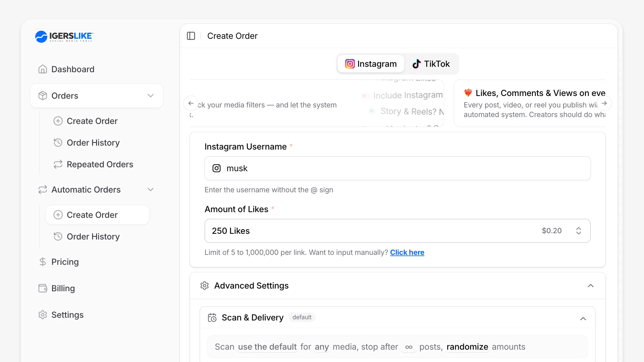
Task: Change the infinity posts limit option
Action: coord(409,347)
